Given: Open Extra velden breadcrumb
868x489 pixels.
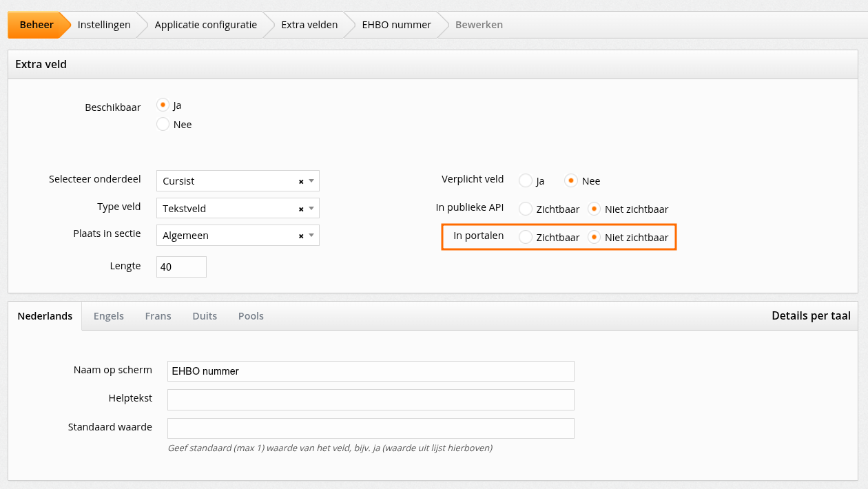Looking at the screenshot, I should pyautogui.click(x=309, y=25).
